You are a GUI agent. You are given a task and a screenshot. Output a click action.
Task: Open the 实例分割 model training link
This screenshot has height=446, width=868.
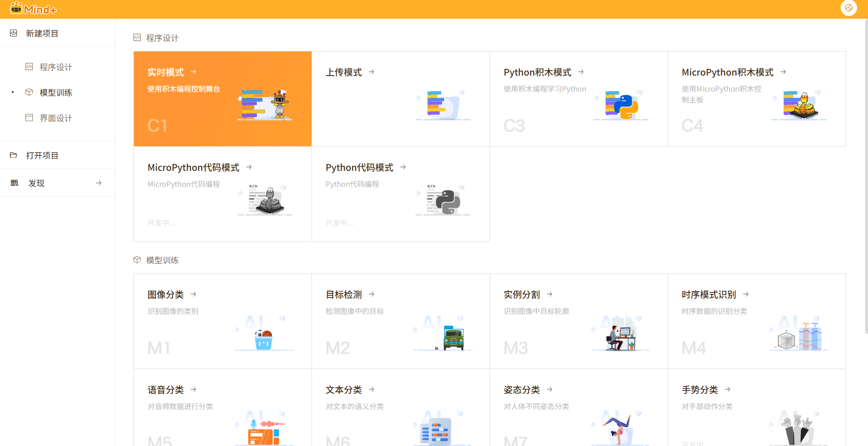tap(521, 295)
